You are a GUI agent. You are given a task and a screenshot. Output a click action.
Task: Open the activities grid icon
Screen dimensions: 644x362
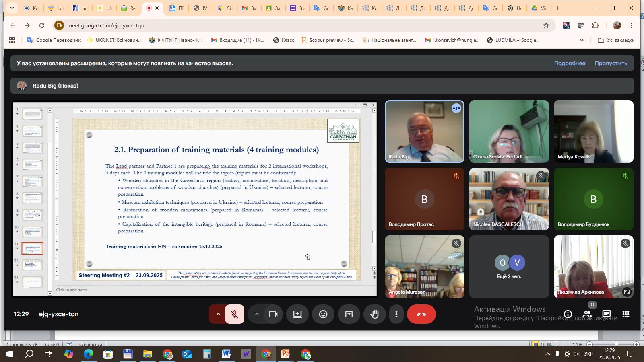[625, 314]
